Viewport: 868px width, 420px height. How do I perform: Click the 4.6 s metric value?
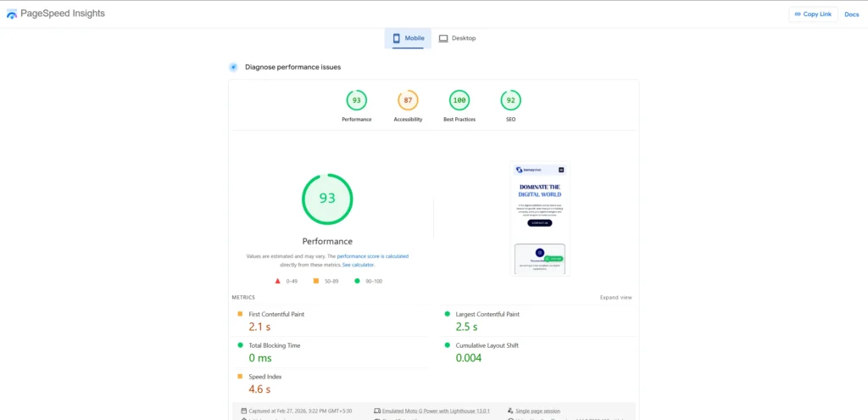coord(259,389)
